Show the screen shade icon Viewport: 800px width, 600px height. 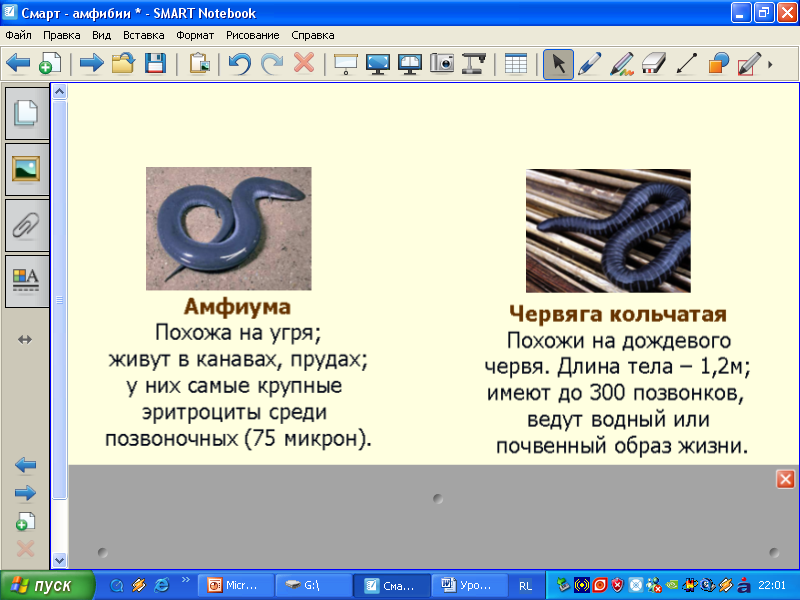(x=346, y=64)
